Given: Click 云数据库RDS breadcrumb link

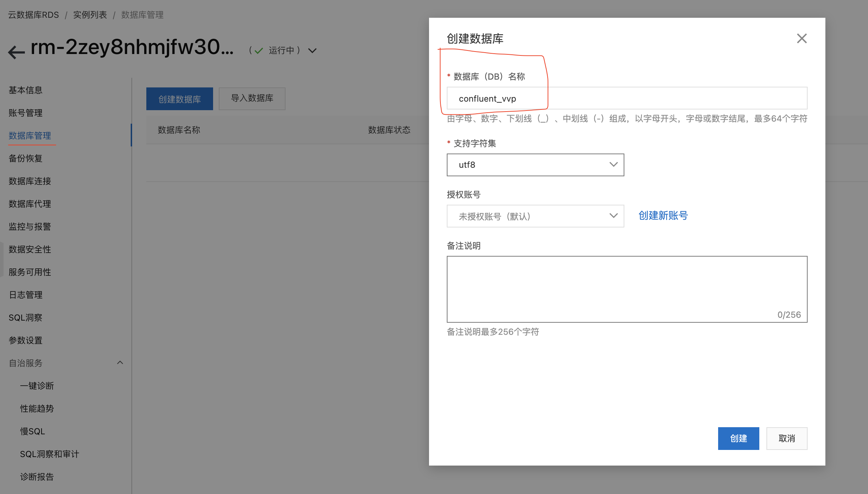Looking at the screenshot, I should [x=33, y=15].
